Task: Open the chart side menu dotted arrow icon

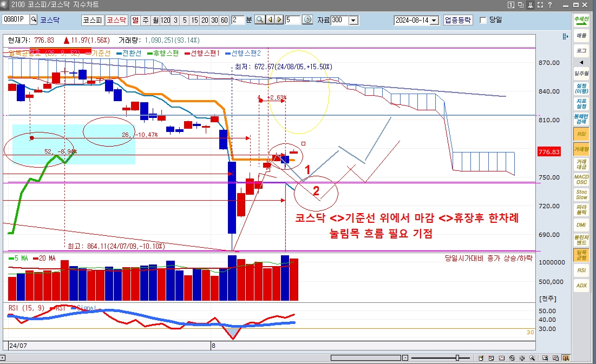Action: pos(565,36)
